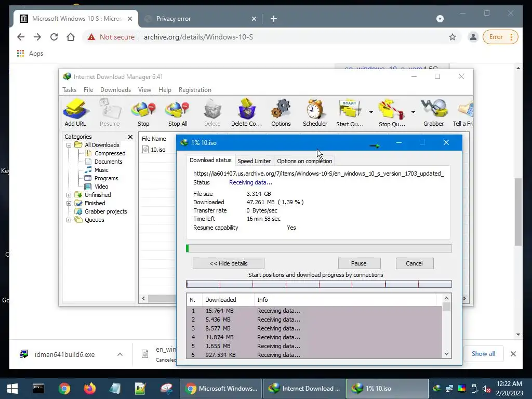This screenshot has width=532, height=399.
Task: Click Show all downloads button
Action: pos(483,354)
